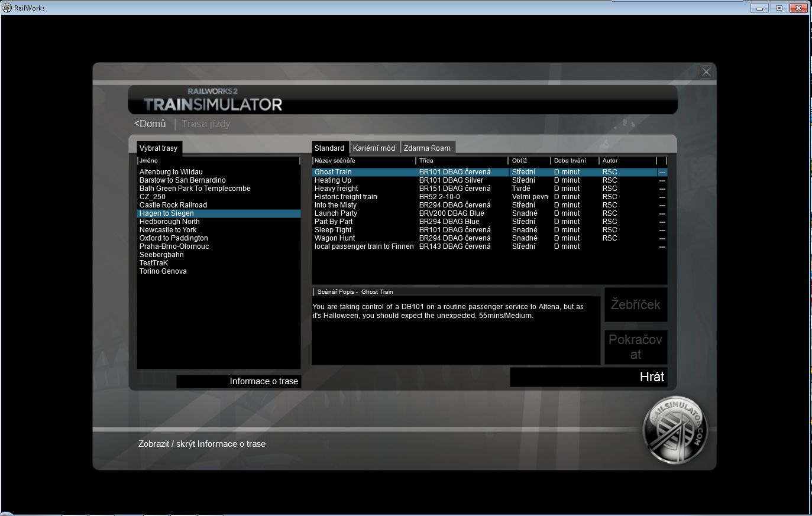Click the Hrát play button
812x516 pixels.
tap(588, 377)
